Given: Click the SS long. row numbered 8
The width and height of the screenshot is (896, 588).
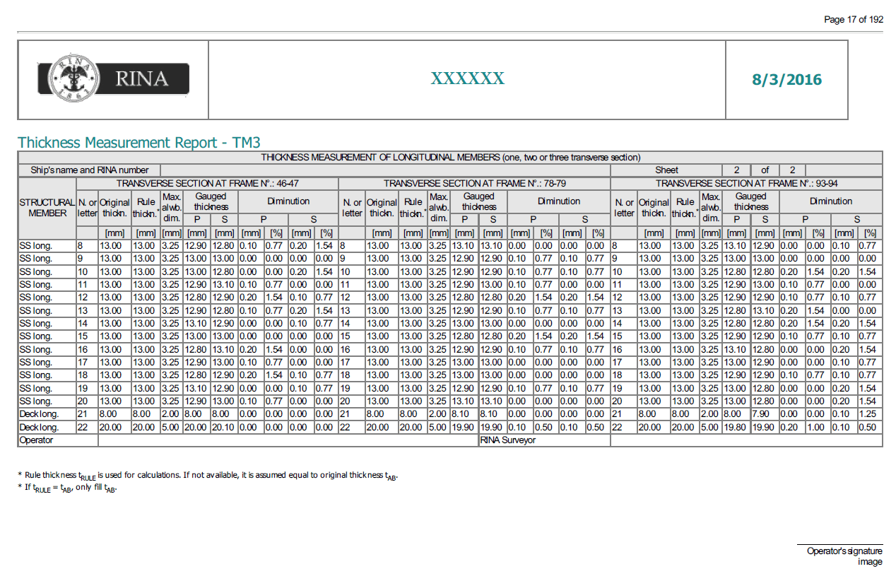Looking at the screenshot, I should [42, 246].
